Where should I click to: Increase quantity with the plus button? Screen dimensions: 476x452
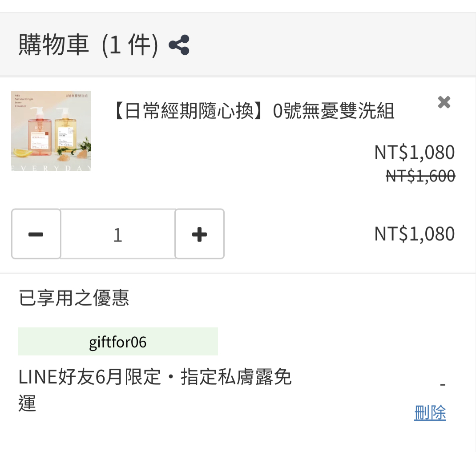199,234
